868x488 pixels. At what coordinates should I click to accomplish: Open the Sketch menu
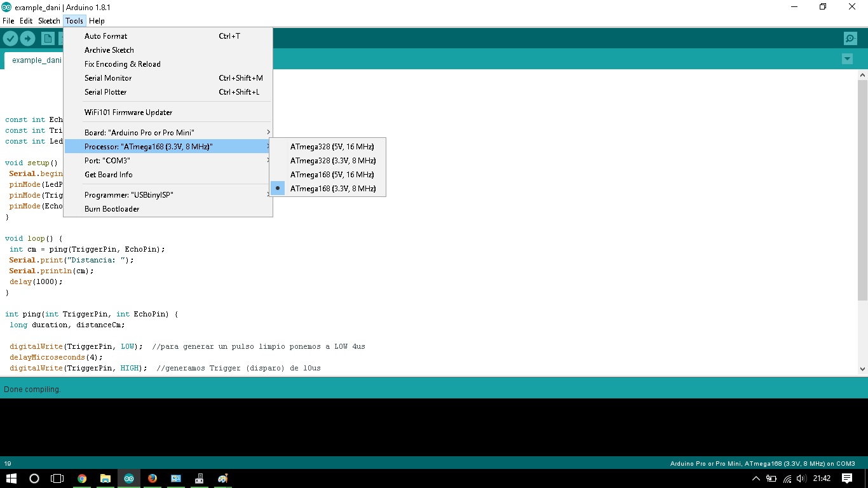49,21
